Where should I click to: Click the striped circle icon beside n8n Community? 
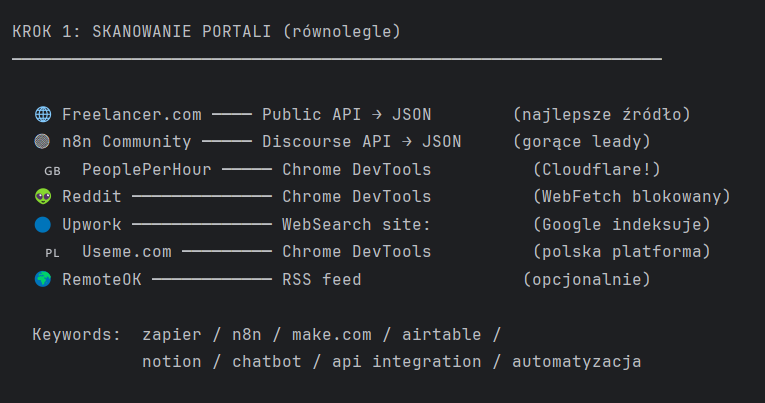[x=42, y=142]
